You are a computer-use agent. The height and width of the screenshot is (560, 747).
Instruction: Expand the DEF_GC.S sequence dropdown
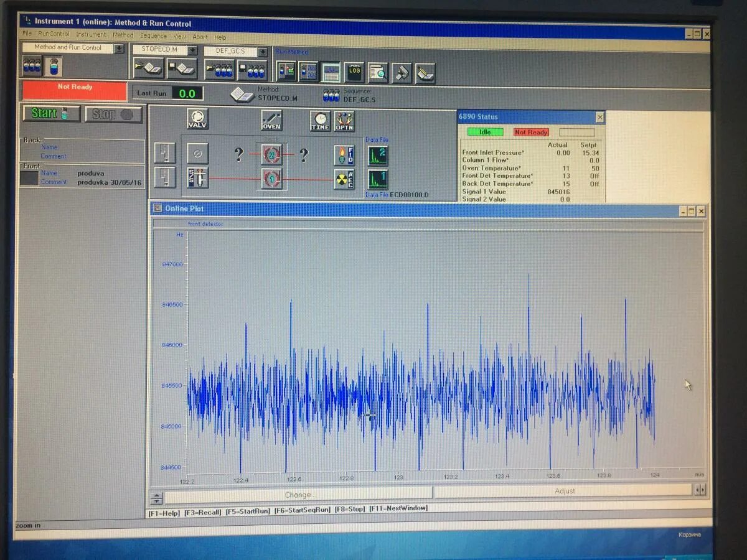click(x=263, y=52)
